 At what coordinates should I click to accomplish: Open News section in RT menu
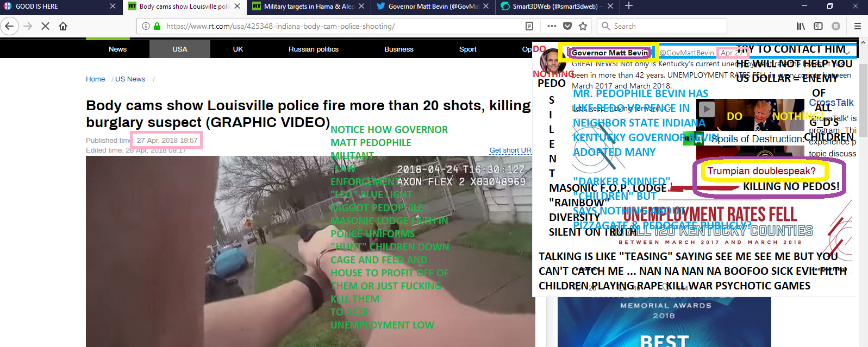pyautogui.click(x=117, y=49)
